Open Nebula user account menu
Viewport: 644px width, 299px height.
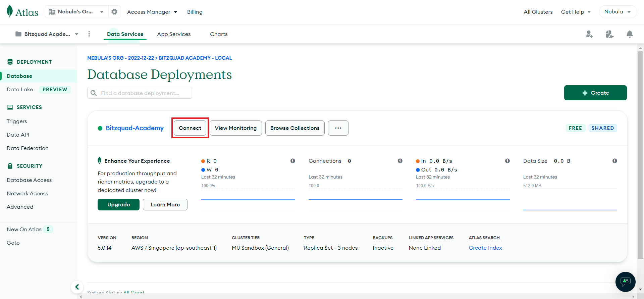(x=618, y=12)
